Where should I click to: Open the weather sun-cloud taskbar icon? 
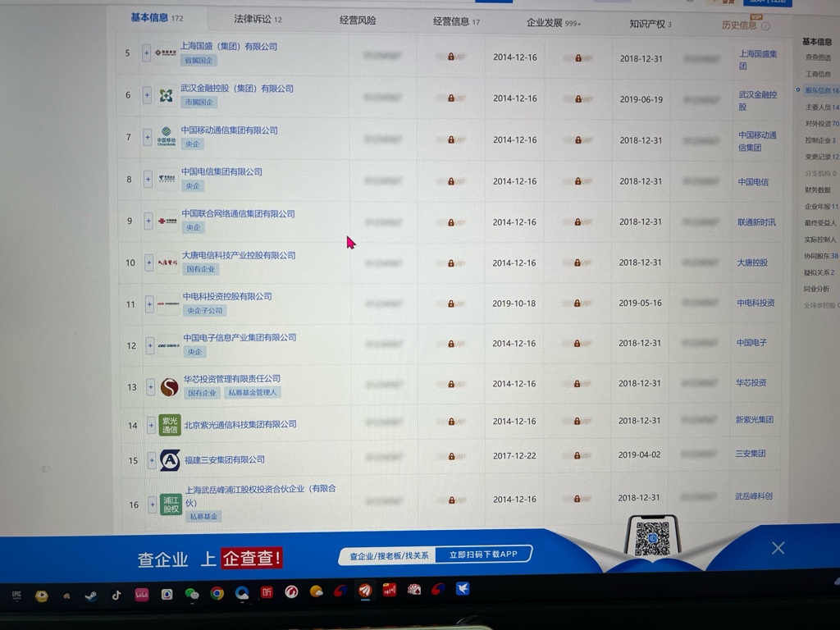(316, 591)
